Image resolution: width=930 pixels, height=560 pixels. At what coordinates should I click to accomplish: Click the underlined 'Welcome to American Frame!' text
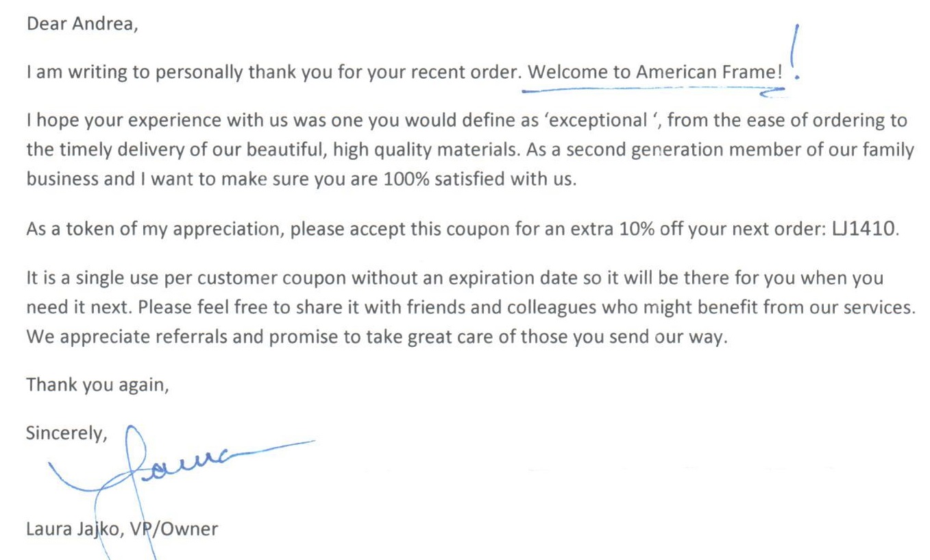(656, 72)
